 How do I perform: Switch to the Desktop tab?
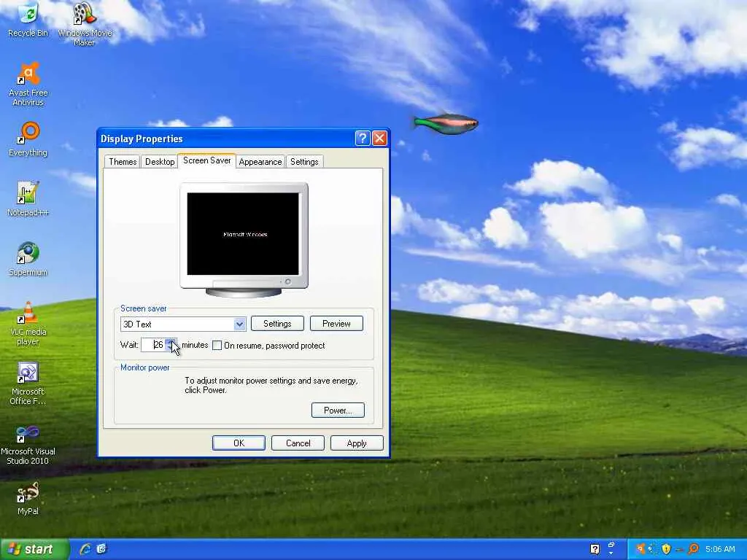click(x=160, y=162)
